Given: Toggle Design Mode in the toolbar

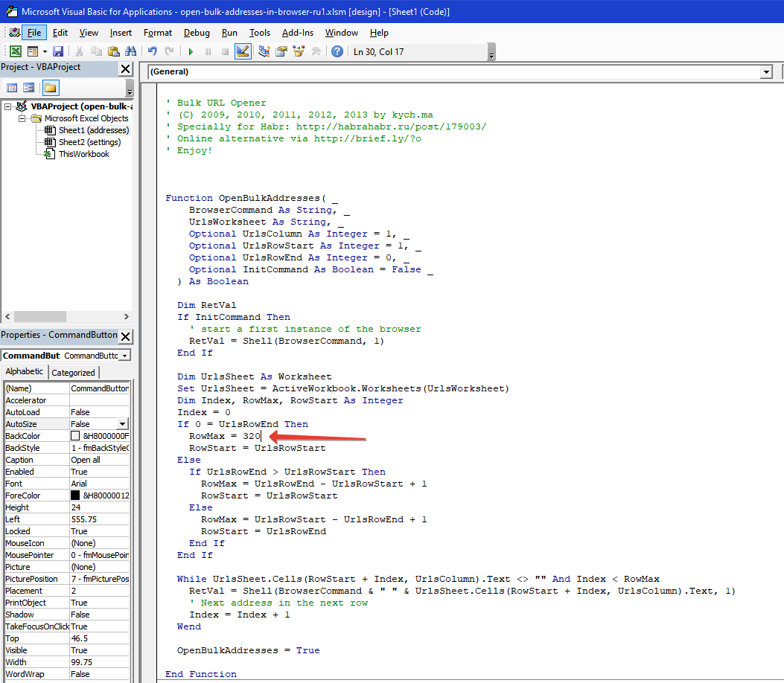Looking at the screenshot, I should pyautogui.click(x=243, y=51).
